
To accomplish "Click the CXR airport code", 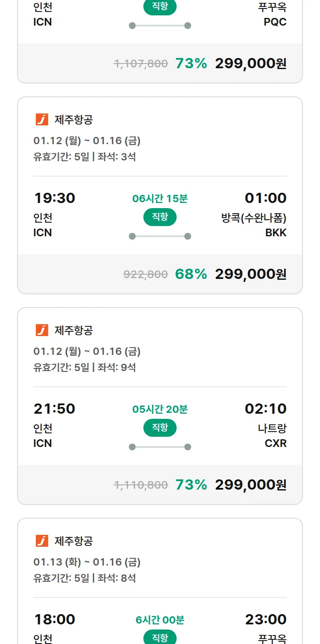I will (276, 443).
